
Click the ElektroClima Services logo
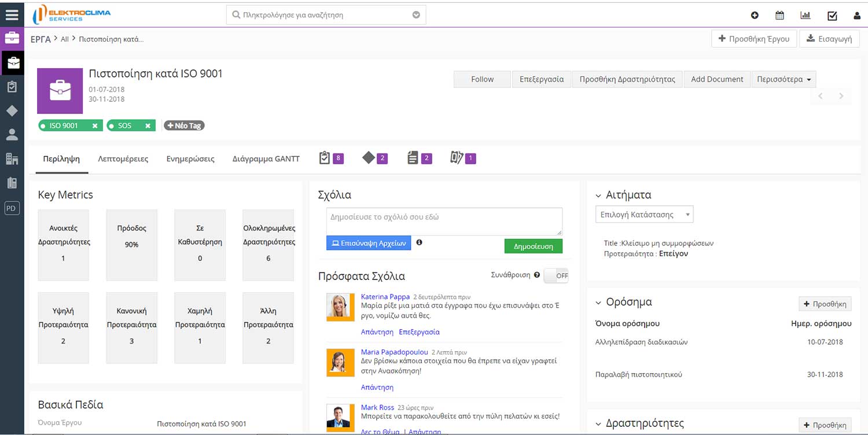71,14
